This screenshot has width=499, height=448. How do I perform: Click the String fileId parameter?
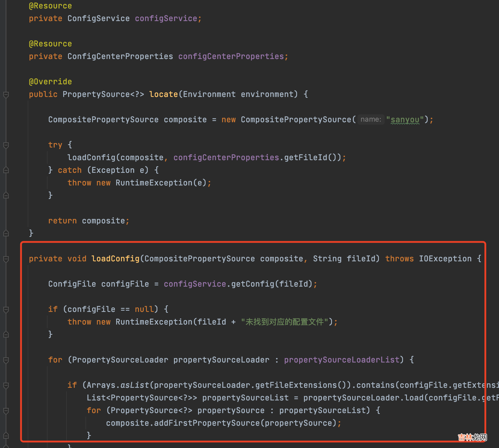(x=344, y=259)
